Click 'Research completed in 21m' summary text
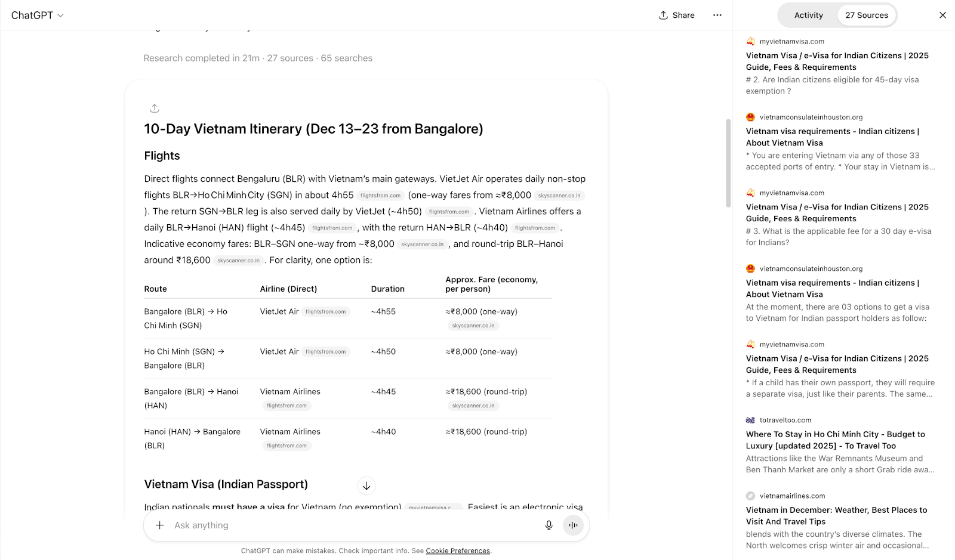The image size is (955, 560). tap(202, 58)
